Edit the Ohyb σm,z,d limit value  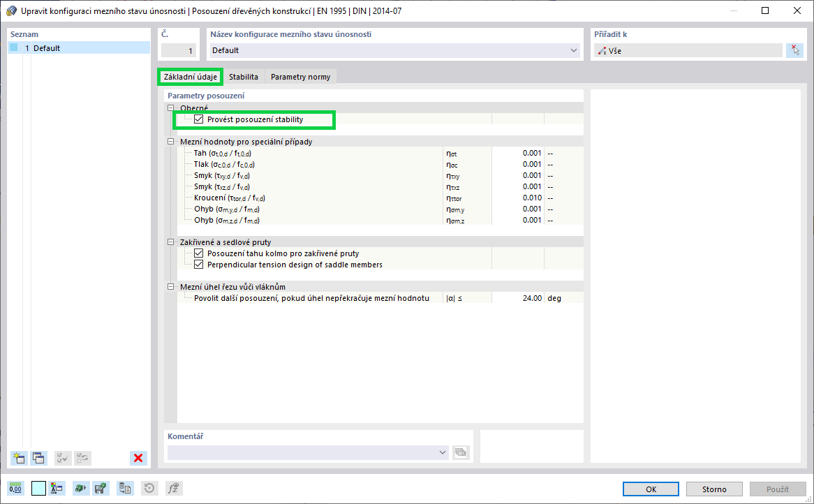click(517, 220)
